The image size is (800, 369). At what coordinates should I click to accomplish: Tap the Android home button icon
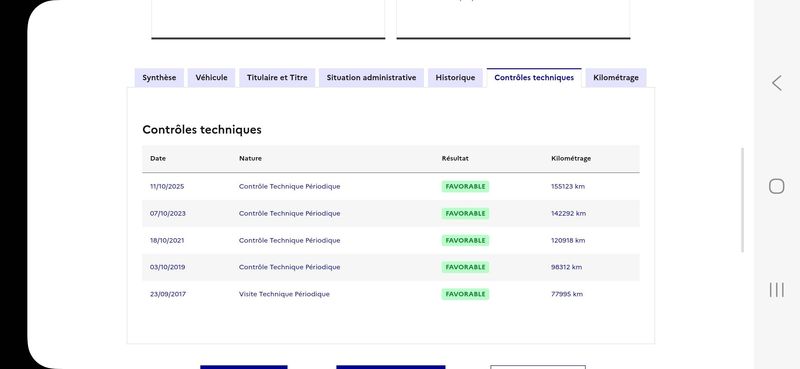tap(777, 186)
